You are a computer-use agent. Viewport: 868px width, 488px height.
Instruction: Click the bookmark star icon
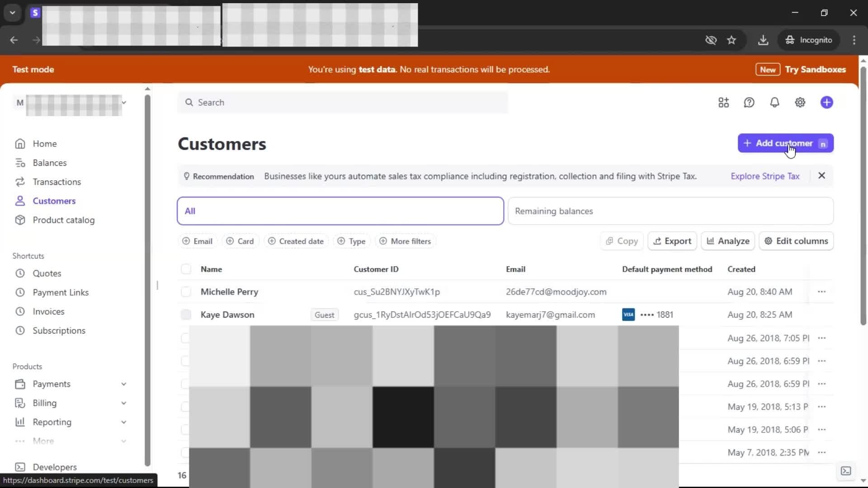pyautogui.click(x=731, y=40)
